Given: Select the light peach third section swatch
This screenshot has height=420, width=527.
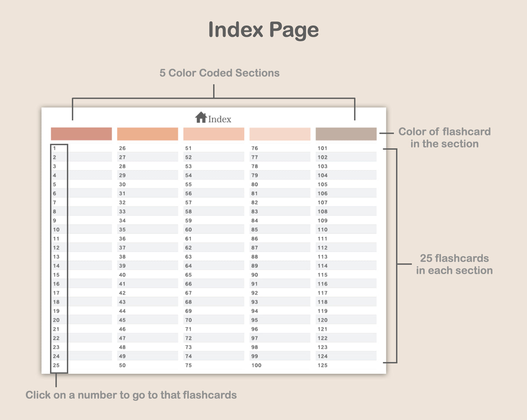Looking at the screenshot, I should [x=214, y=134].
